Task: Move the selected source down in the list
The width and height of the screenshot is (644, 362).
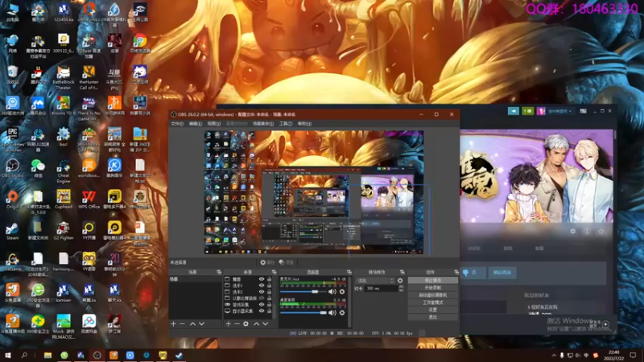Action: [x=266, y=324]
